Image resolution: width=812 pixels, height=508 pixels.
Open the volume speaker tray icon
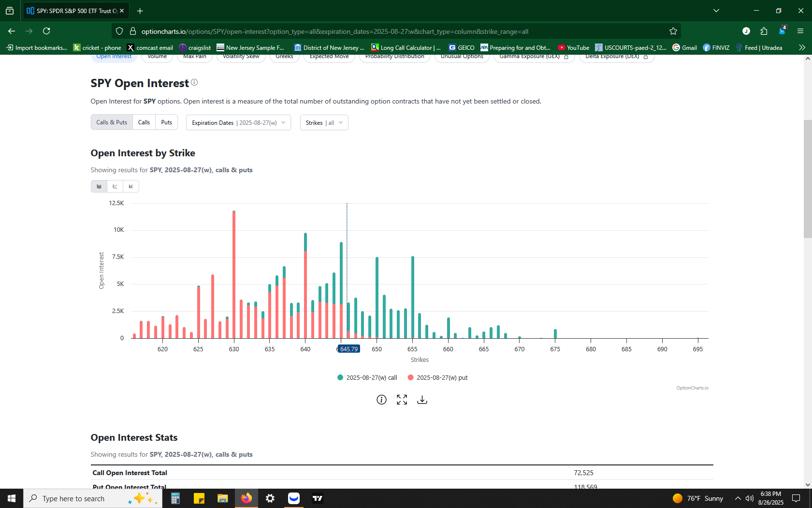pos(750,498)
